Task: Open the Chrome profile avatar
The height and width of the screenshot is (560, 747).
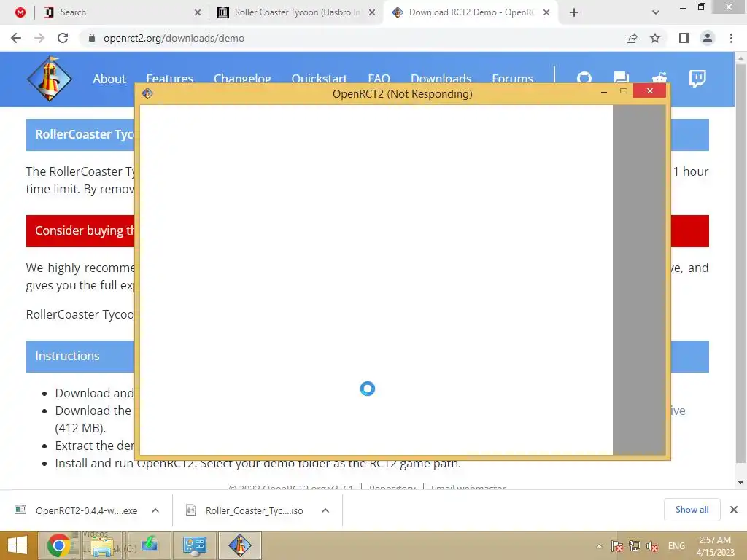Action: [x=708, y=38]
